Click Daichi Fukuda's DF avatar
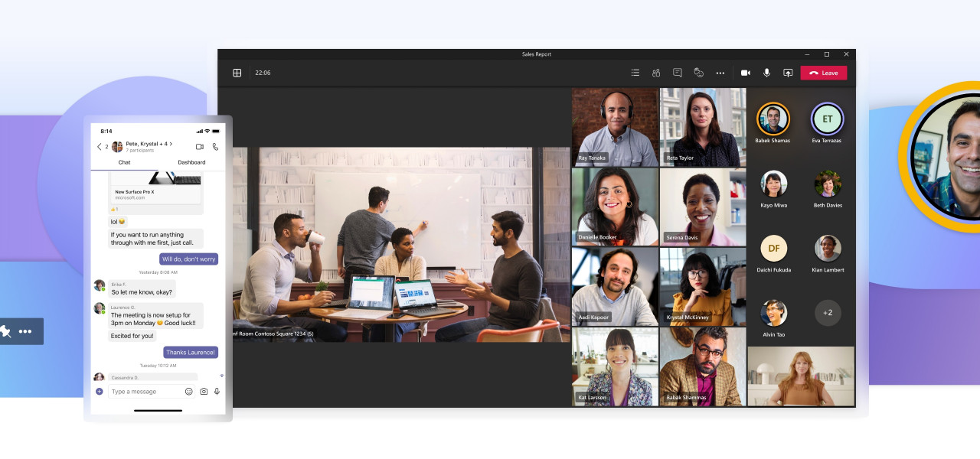The height and width of the screenshot is (459, 980). click(773, 248)
